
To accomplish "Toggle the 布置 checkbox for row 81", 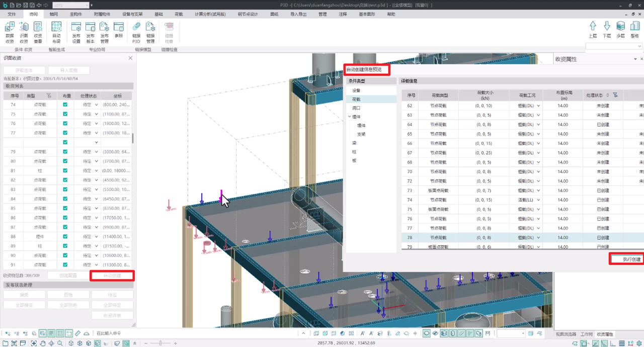I will (x=65, y=171).
